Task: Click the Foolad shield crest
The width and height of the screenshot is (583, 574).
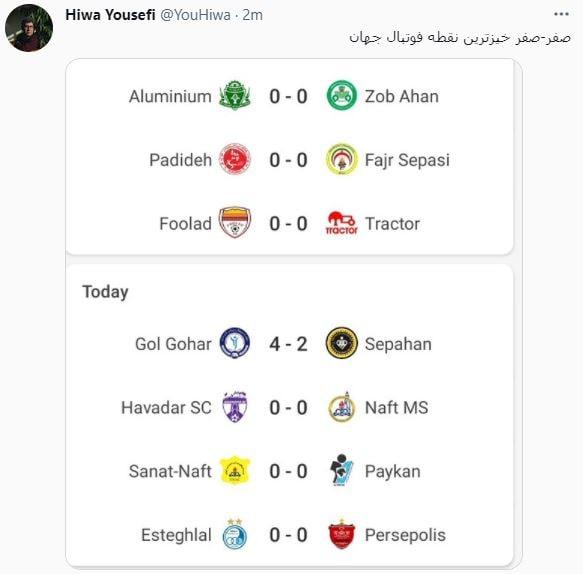Action: pos(235,223)
